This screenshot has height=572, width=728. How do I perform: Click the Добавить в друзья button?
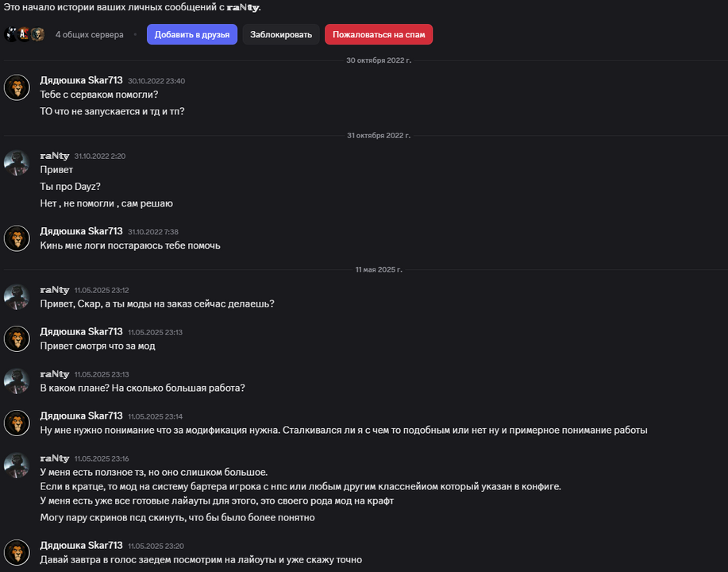coord(192,34)
